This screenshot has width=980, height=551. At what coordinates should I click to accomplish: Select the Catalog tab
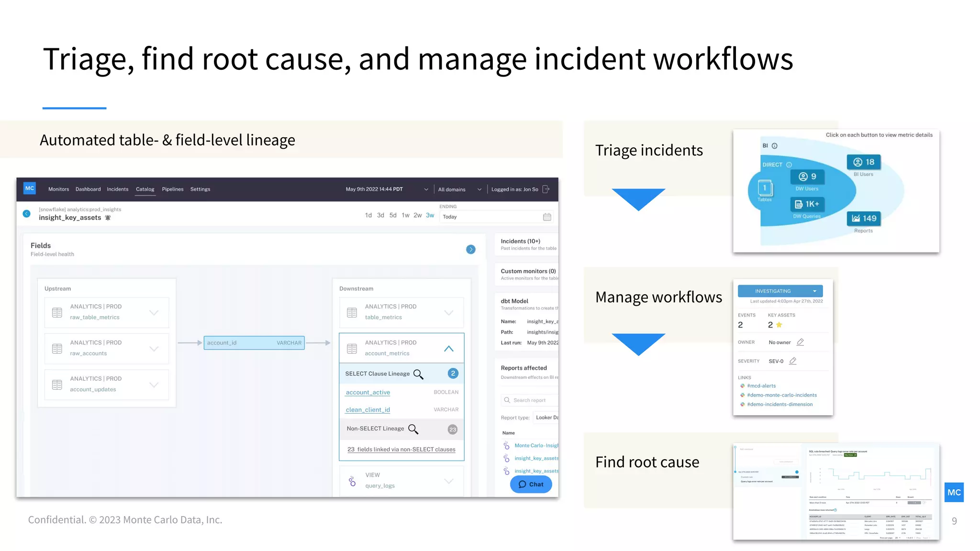click(x=145, y=189)
